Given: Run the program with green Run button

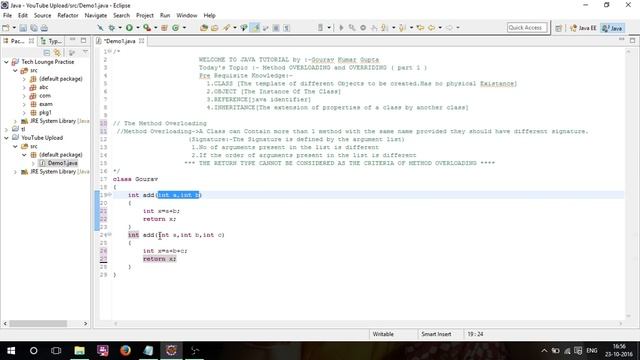Looking at the screenshot, I should coord(129,28).
